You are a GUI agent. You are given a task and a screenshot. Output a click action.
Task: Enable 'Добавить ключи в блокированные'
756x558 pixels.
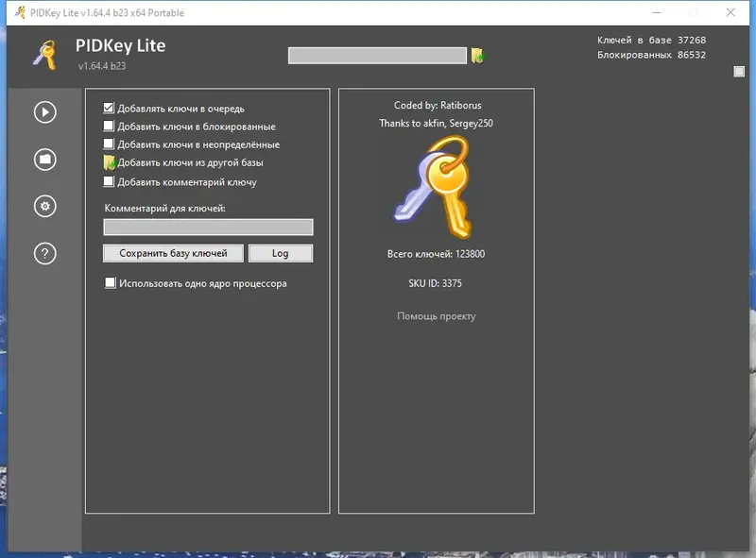pyautogui.click(x=111, y=126)
